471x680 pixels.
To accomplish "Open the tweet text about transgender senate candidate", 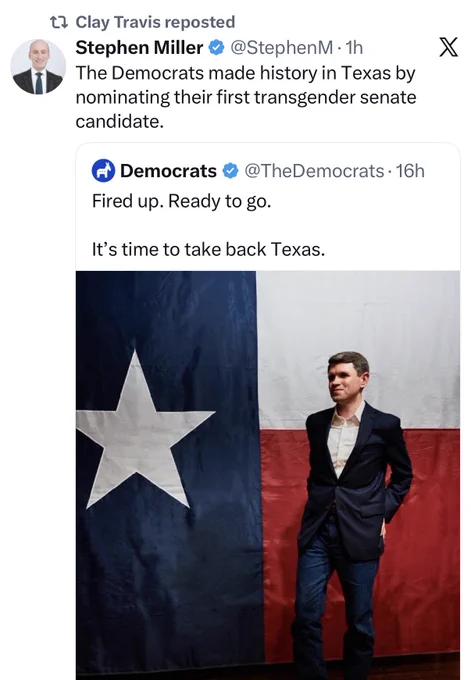I will coord(246,97).
